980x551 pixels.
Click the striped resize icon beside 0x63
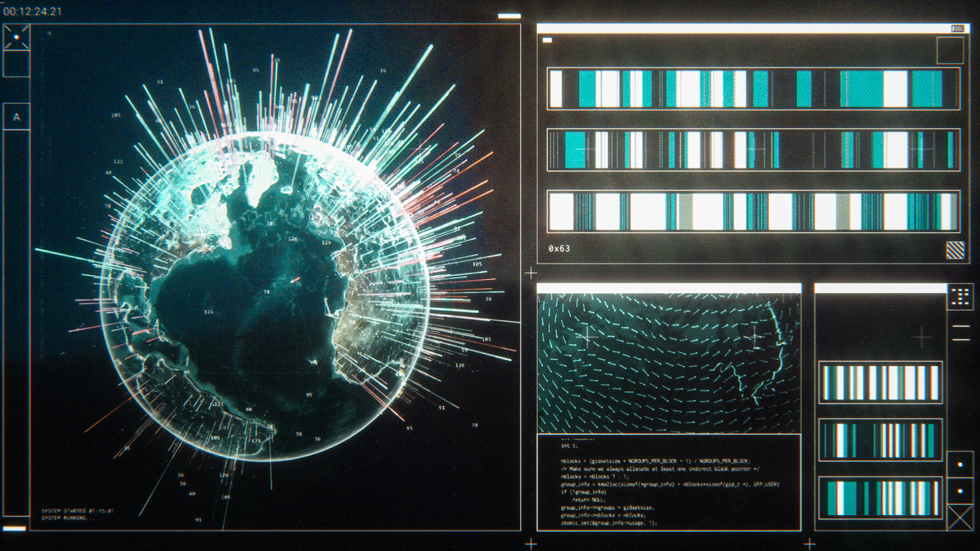(955, 250)
